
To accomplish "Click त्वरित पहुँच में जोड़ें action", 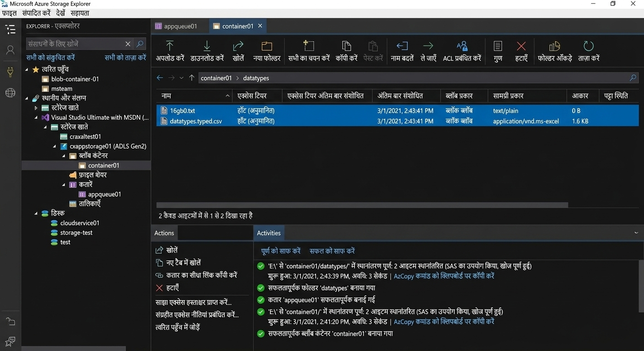I will pyautogui.click(x=177, y=327).
